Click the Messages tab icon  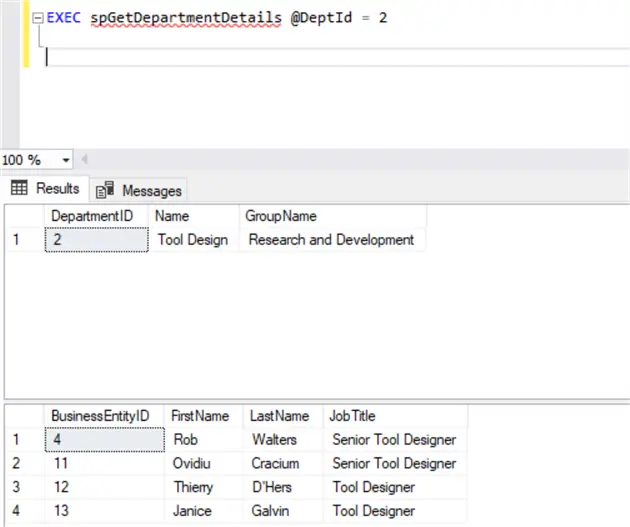(104, 190)
